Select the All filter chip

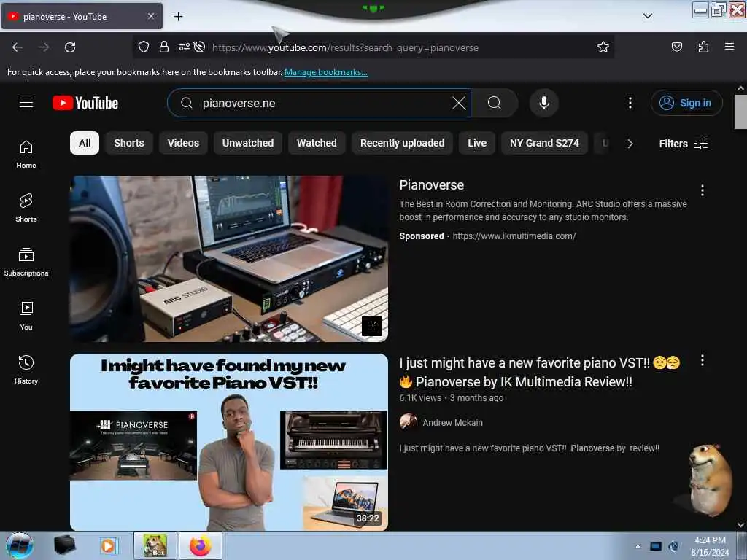(x=85, y=143)
